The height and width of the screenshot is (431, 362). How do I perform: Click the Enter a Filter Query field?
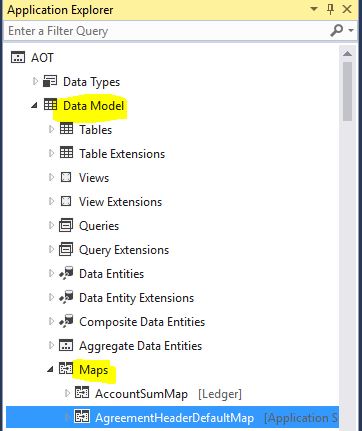coord(166,31)
